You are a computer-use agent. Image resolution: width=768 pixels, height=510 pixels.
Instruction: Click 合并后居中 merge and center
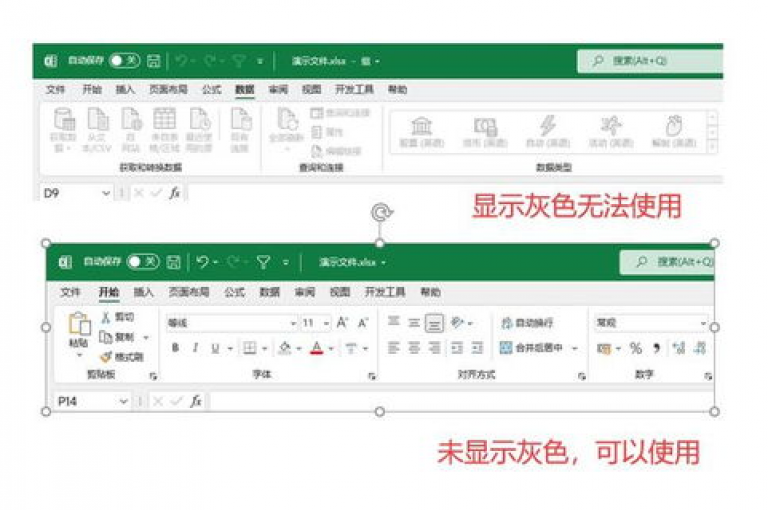coord(531,348)
